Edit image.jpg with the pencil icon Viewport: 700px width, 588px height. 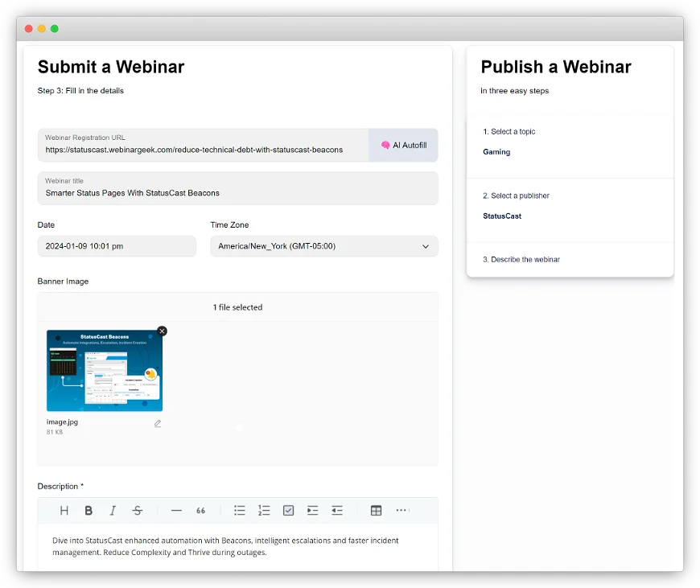coord(158,423)
